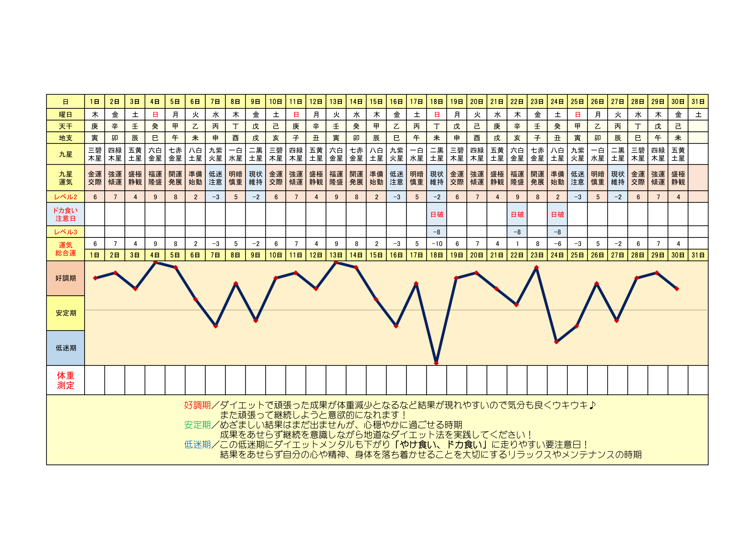Click the 九星運気 row header

(x=66, y=178)
